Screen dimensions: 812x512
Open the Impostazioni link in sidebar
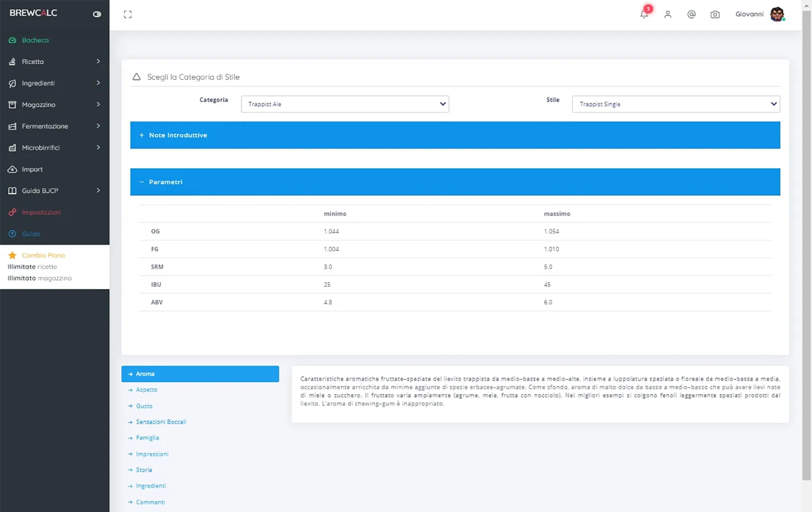tap(41, 212)
